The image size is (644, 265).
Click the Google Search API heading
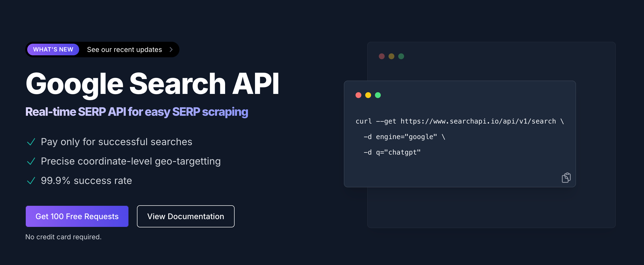[x=152, y=84]
